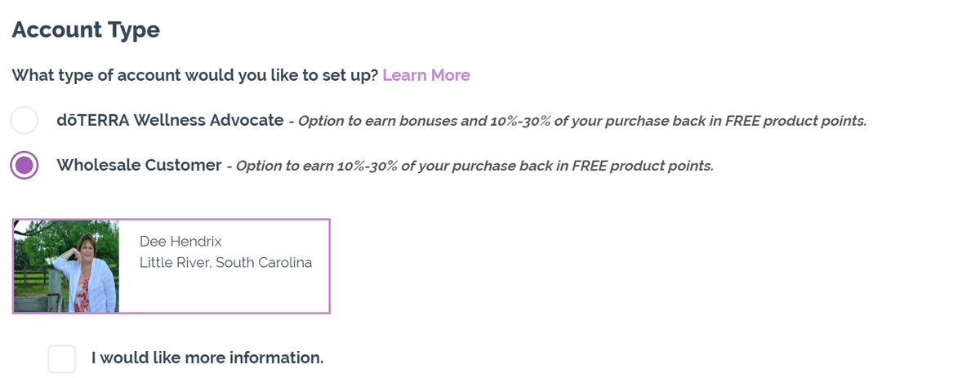Select the Wholesale Customer radio button

coord(24,165)
